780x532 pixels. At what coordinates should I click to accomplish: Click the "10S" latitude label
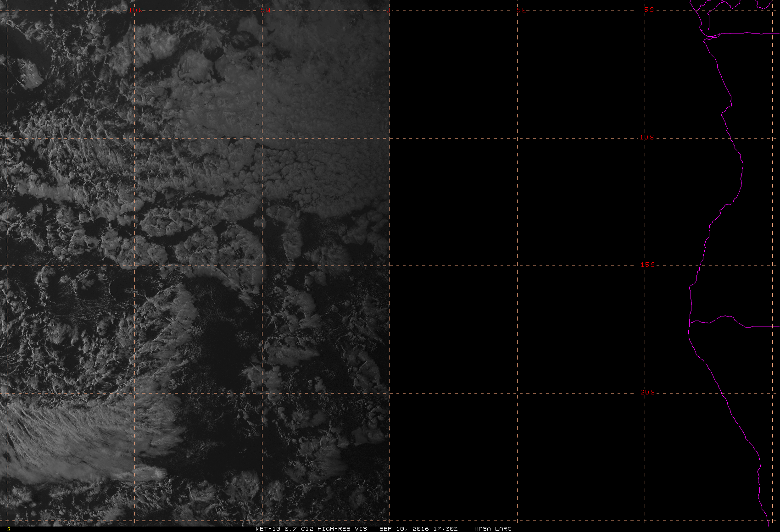(x=647, y=137)
